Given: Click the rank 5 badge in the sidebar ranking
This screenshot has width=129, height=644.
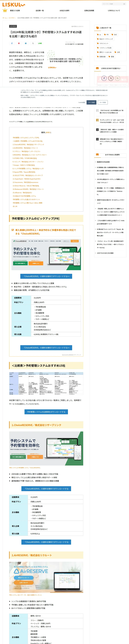Looking at the screenshot, I should point(97,139).
